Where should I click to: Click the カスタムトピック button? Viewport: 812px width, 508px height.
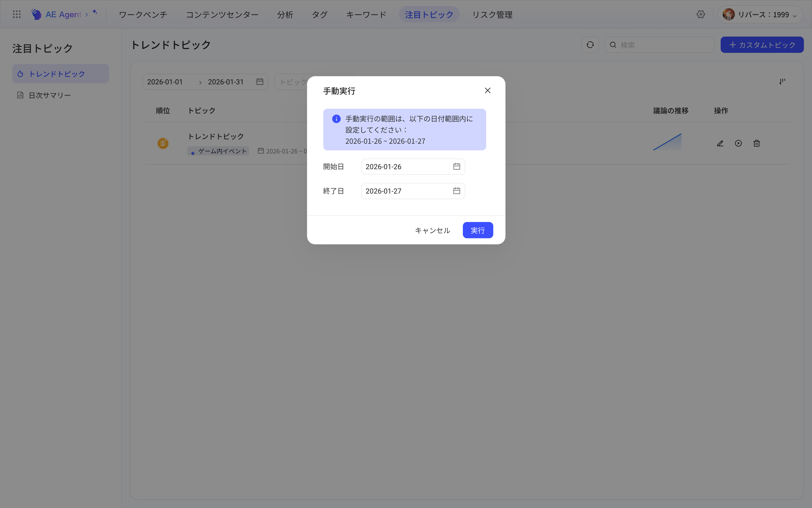[762, 45]
